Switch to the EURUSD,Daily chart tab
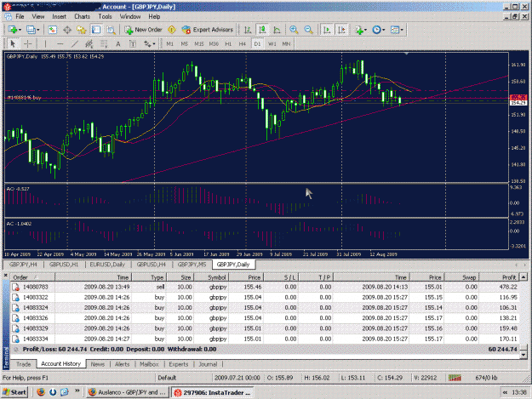 pos(107,265)
